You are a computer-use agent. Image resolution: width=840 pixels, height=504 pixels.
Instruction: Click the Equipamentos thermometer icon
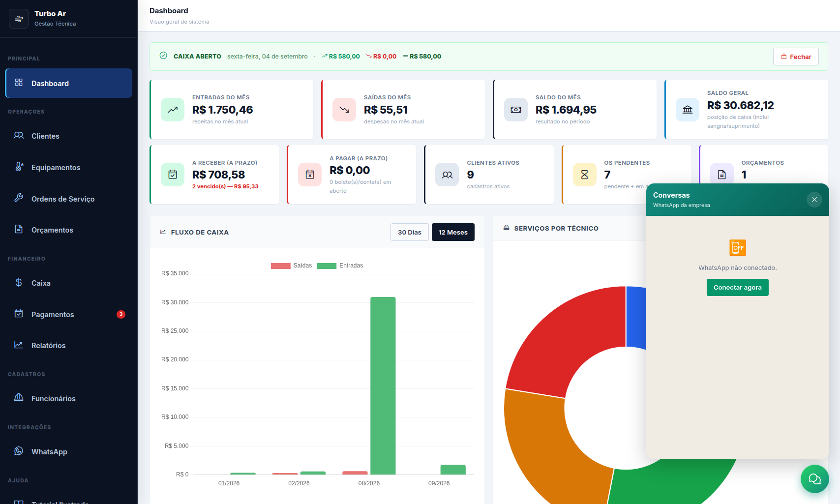(19, 167)
